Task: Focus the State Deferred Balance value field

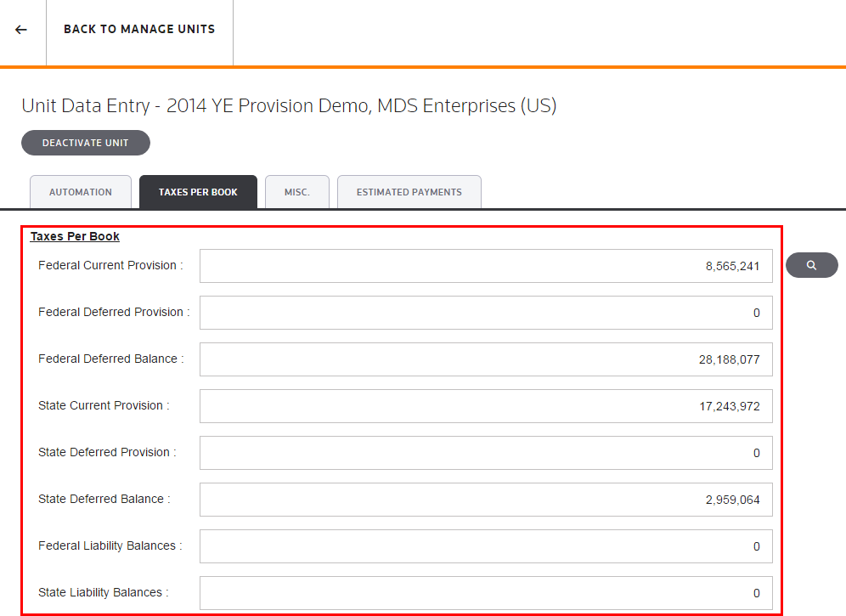Action: pyautogui.click(x=486, y=500)
